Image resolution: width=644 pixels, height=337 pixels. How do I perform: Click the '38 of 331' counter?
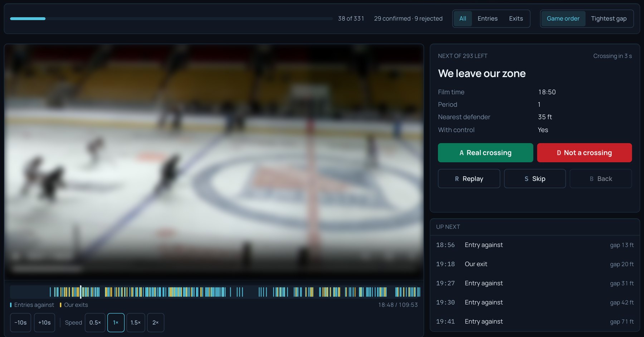(351, 19)
